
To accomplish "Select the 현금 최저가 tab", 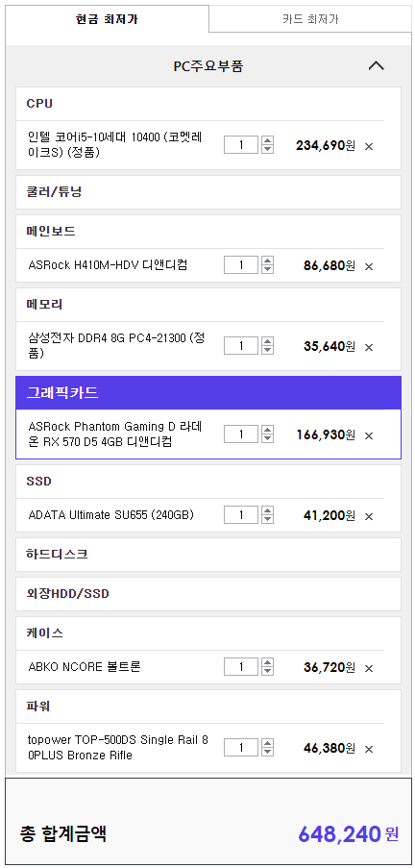I will (108, 19).
